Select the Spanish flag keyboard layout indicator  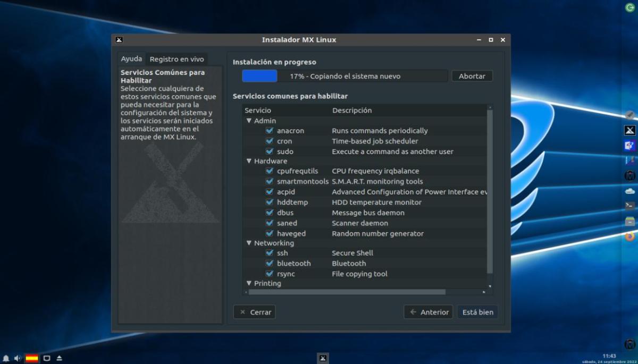click(x=32, y=358)
